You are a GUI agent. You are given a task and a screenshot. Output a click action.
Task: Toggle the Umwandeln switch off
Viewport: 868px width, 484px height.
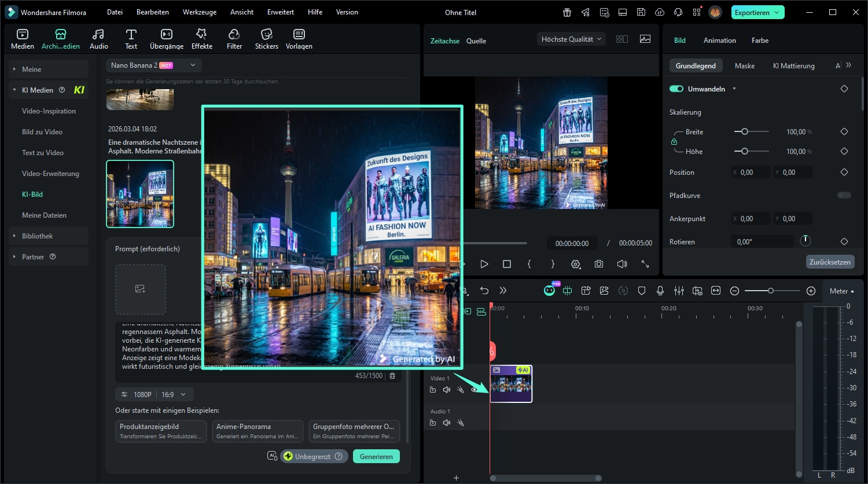676,89
